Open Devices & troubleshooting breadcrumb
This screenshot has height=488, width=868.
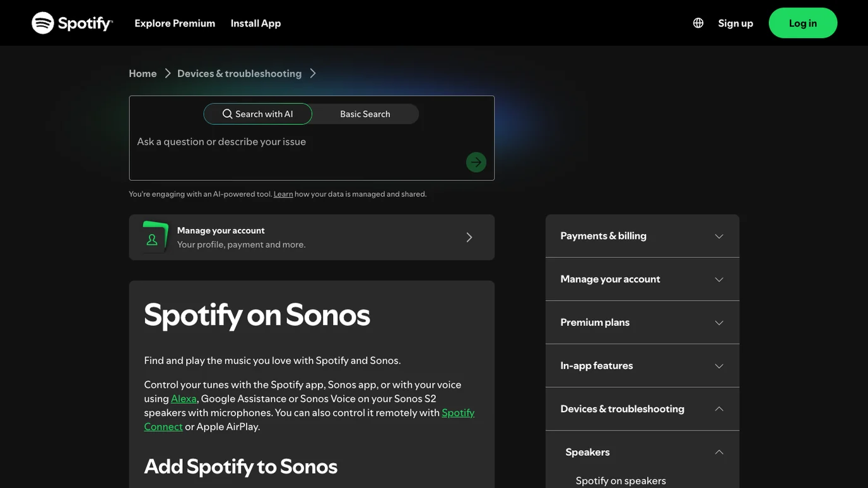(239, 73)
